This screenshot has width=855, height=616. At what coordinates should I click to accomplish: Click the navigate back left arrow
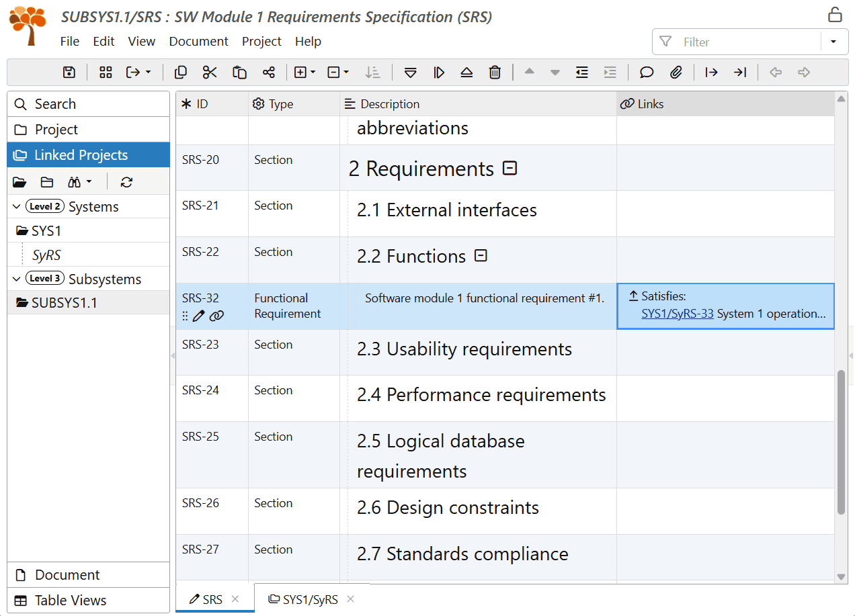pyautogui.click(x=776, y=73)
